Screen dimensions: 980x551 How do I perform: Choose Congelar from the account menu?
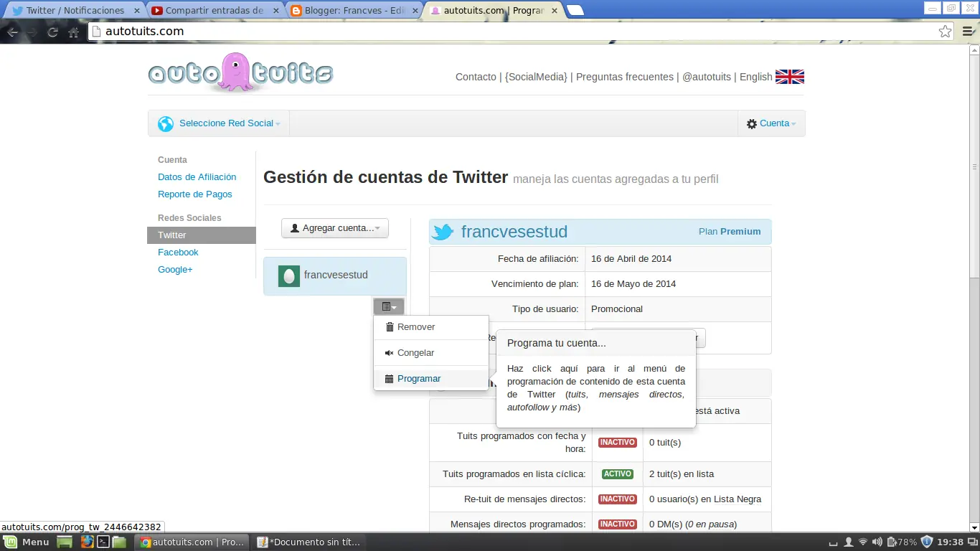coord(431,353)
